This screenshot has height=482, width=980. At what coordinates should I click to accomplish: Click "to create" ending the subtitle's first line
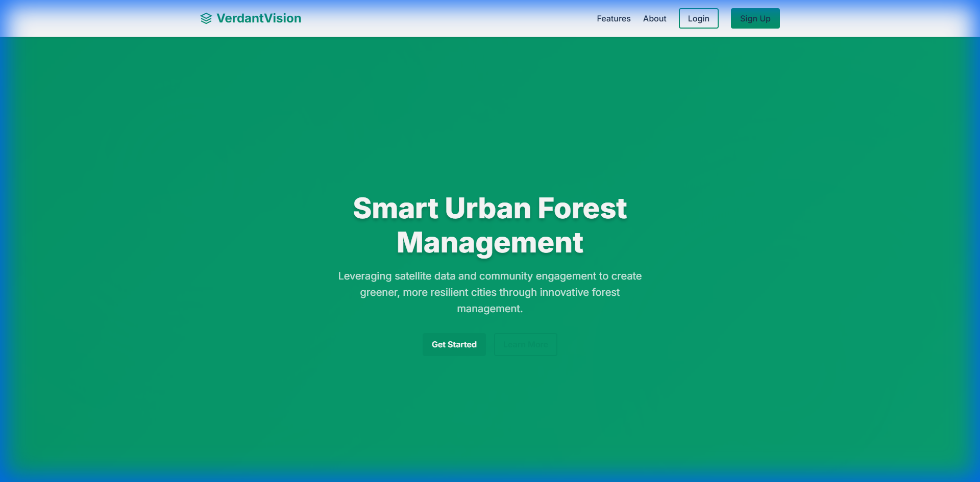[x=620, y=276]
